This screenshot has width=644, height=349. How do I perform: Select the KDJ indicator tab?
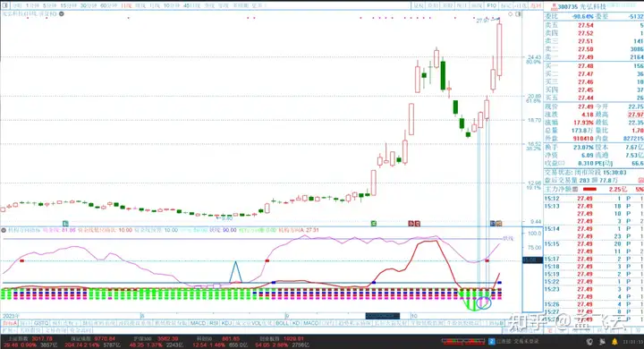click(x=226, y=323)
